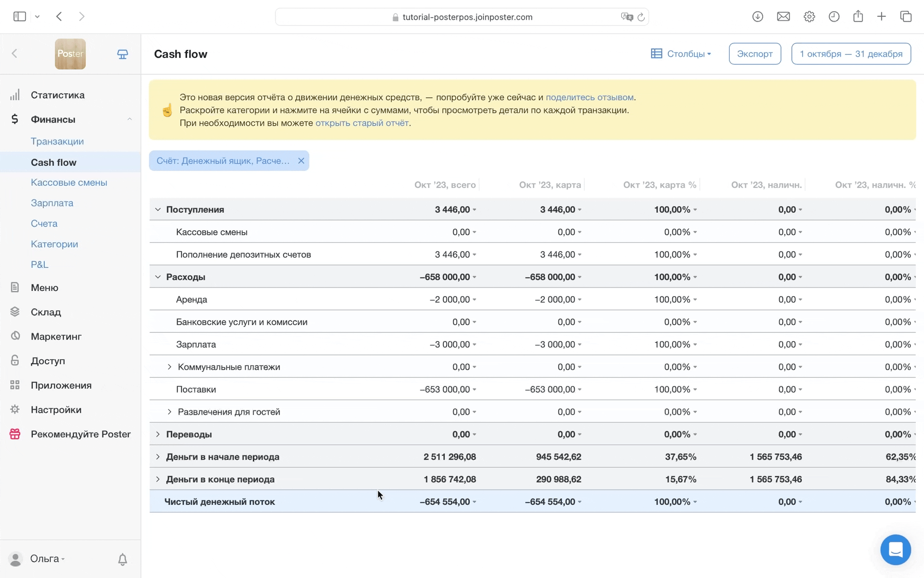The width and height of the screenshot is (924, 578).
Task: Click the Экспорт button
Action: coord(754,54)
